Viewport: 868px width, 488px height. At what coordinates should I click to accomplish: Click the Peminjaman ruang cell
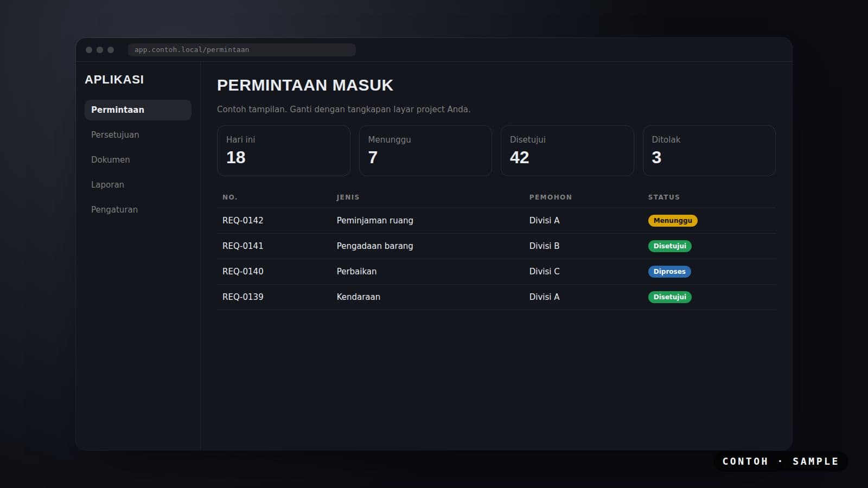click(375, 221)
